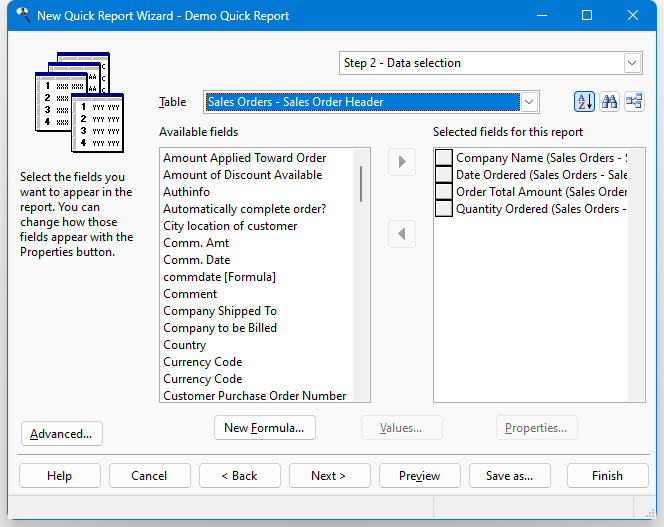Select Quantity Ordered in selected fields
Image resolution: width=664 pixels, height=527 pixels.
[541, 208]
